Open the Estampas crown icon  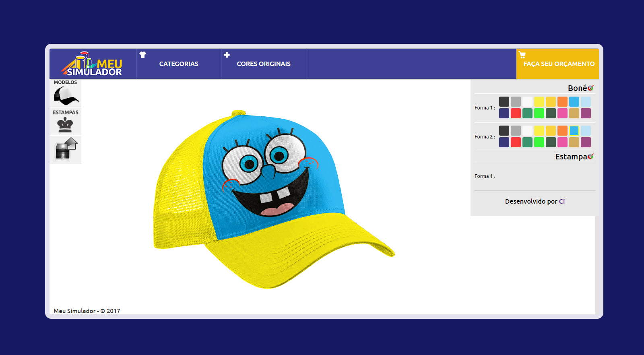[x=65, y=125]
